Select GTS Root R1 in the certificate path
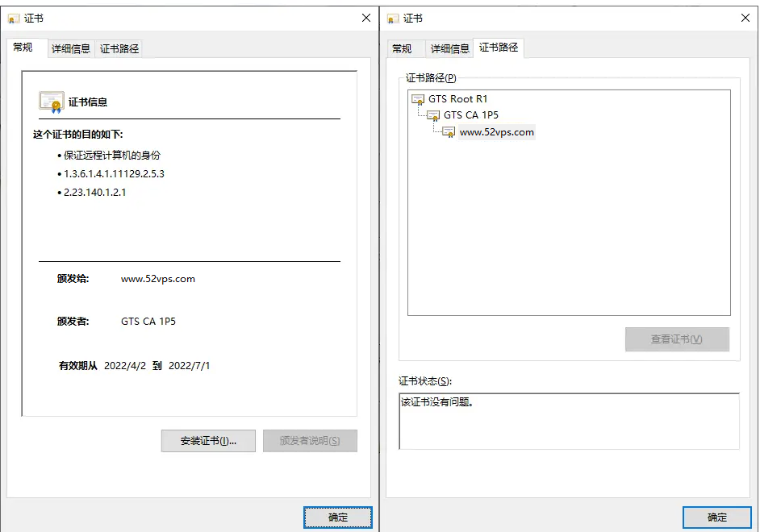 click(457, 99)
